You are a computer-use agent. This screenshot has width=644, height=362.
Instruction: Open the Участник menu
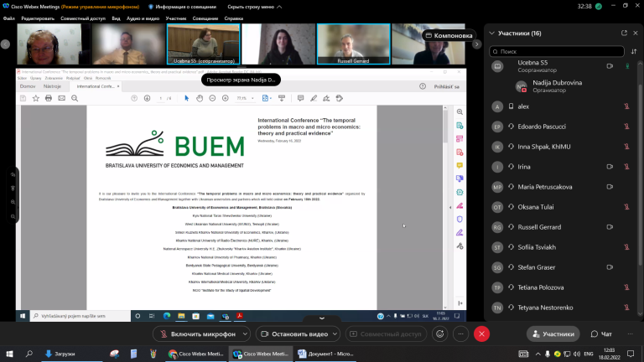coord(176,18)
